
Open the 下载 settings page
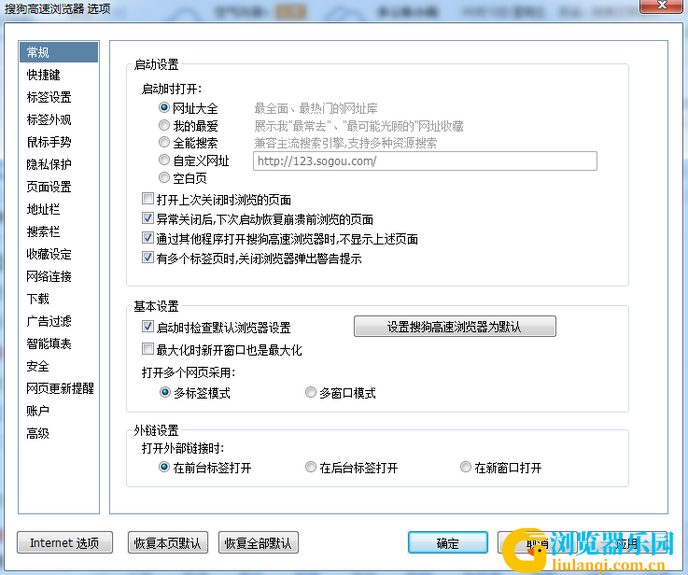38,299
